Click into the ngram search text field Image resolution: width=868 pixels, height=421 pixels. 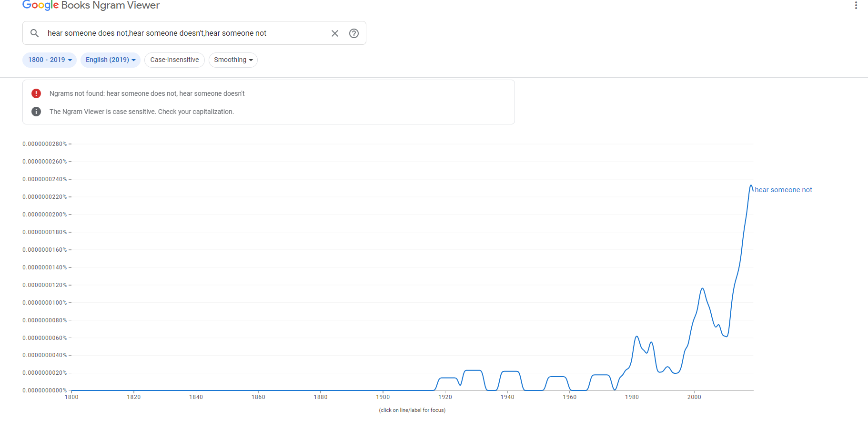tap(186, 33)
